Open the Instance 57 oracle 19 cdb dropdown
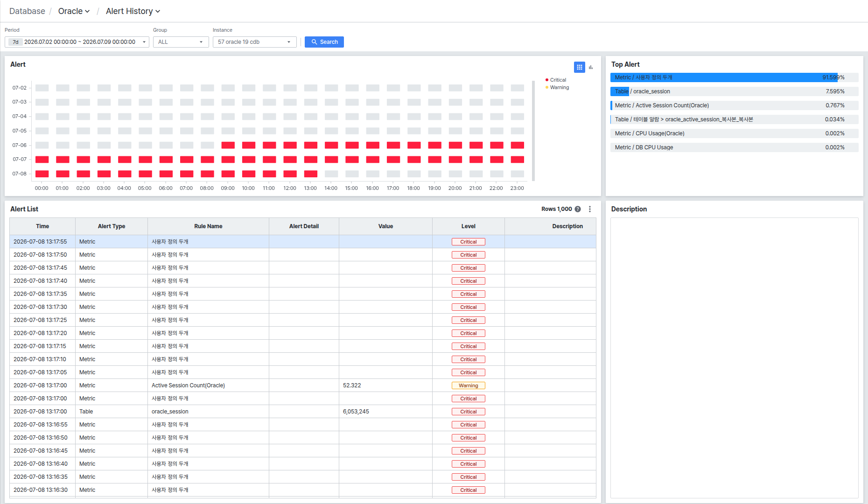Viewport: 868px width, 504px height. 255,42
